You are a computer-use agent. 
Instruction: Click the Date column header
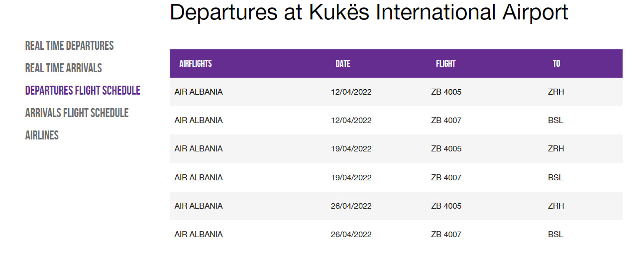[343, 64]
